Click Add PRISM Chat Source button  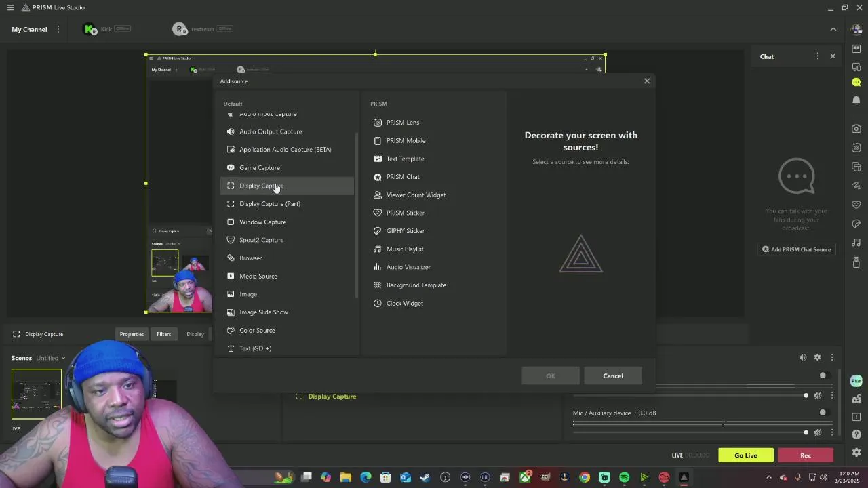[x=797, y=249]
